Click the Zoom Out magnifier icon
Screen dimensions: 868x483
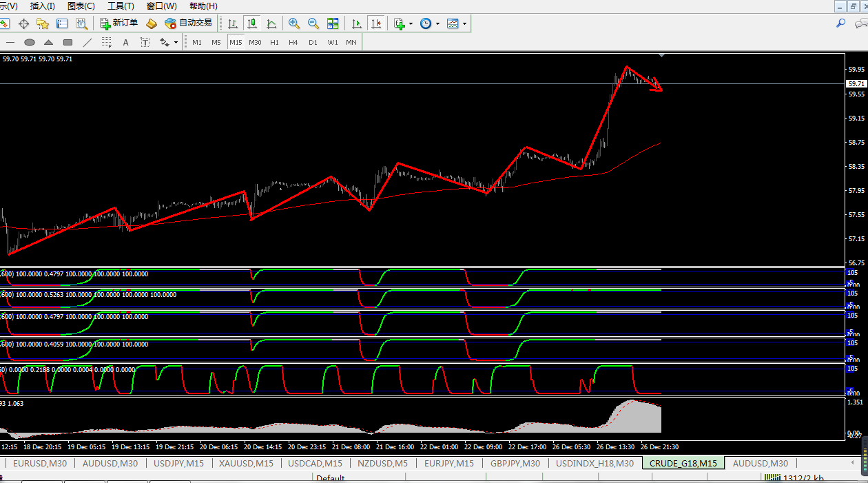(x=313, y=23)
